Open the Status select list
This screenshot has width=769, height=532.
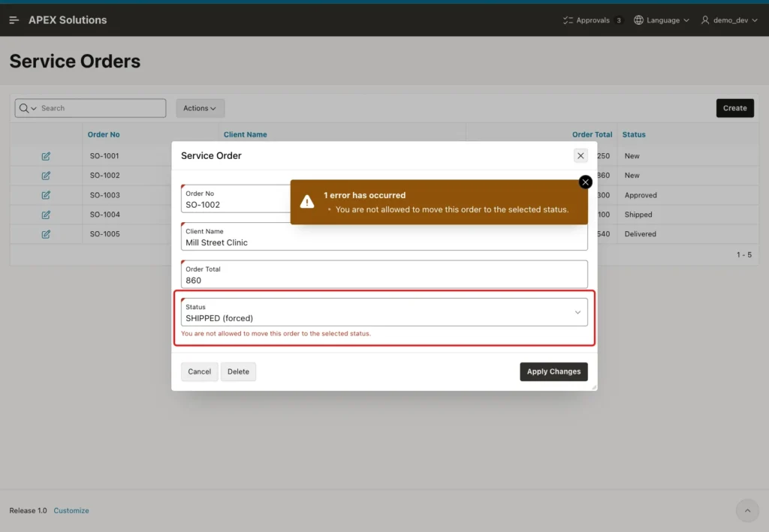pyautogui.click(x=384, y=312)
